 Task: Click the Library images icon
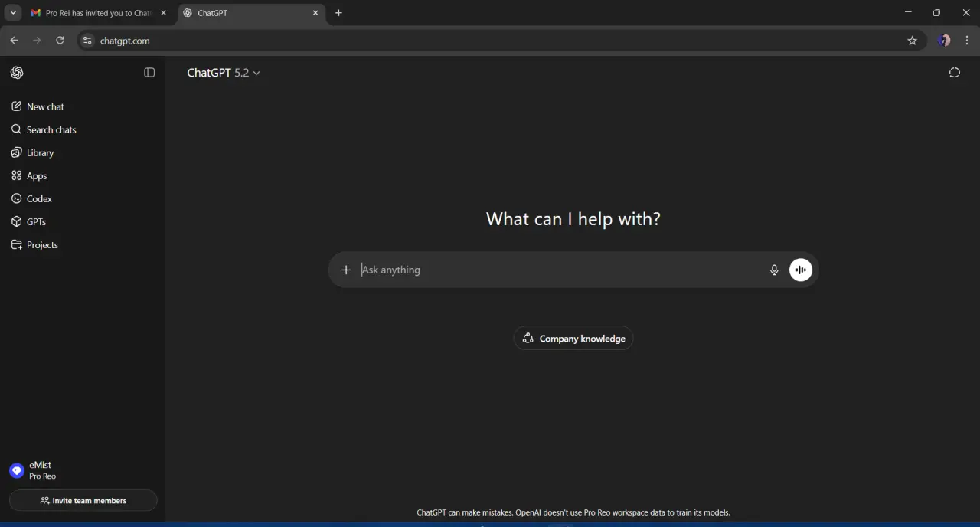point(17,152)
